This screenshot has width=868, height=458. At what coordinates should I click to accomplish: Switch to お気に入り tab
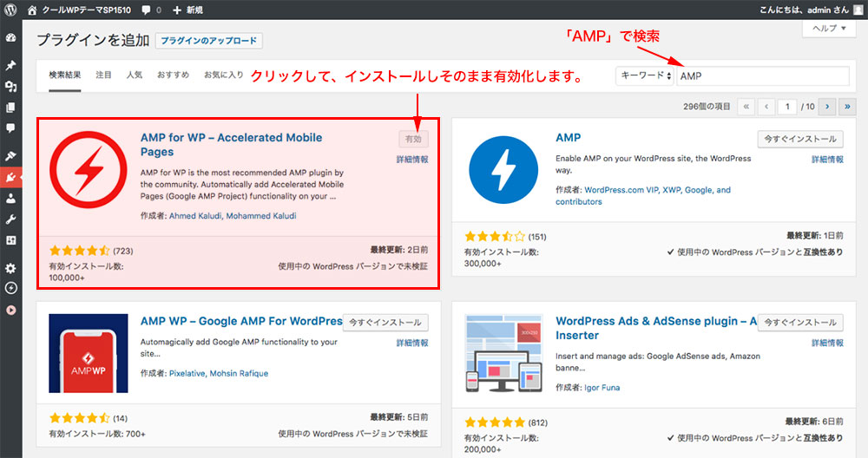tap(224, 75)
